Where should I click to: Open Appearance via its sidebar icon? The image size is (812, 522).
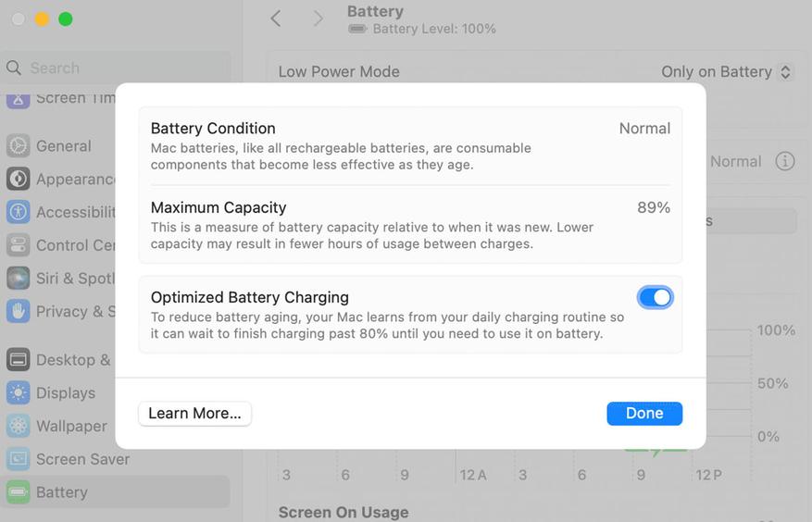(x=19, y=180)
